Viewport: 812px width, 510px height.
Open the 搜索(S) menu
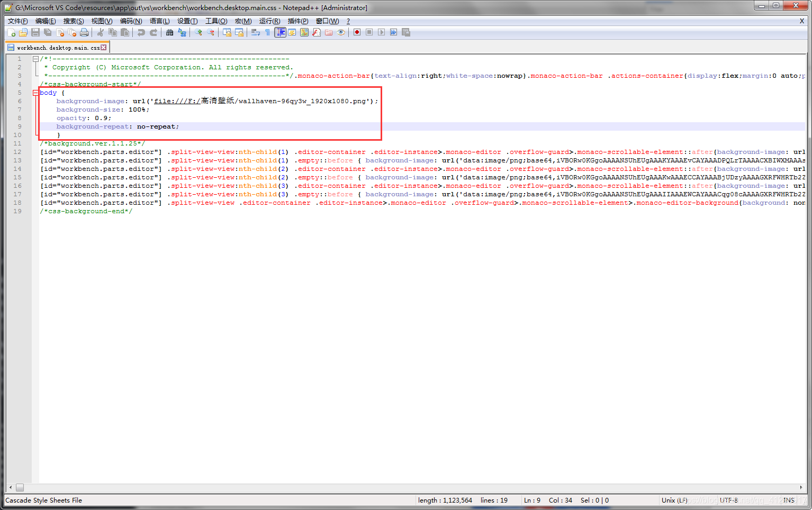pyautogui.click(x=74, y=21)
